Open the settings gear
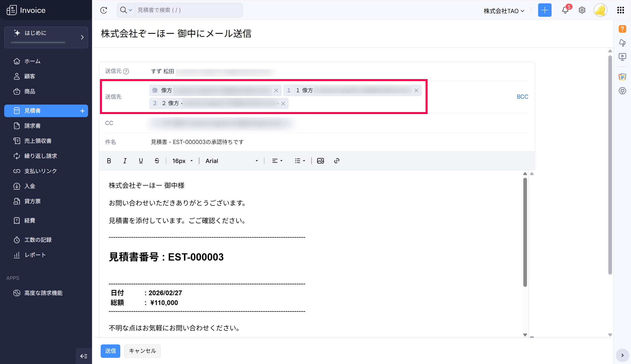This screenshot has height=364, width=631. 582,10
